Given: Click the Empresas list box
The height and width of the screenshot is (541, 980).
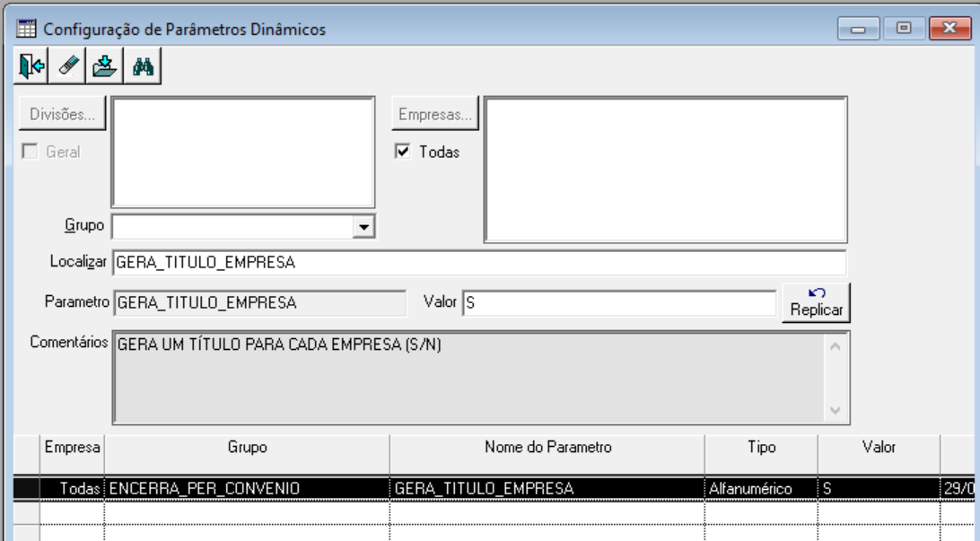Looking at the screenshot, I should pyautogui.click(x=666, y=170).
